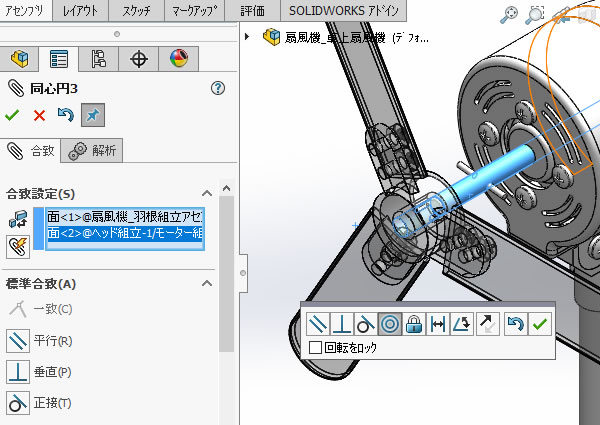Screen dimensions: 600x425
Task: Collapse the 標準合致(A) section
Action: tap(207, 283)
